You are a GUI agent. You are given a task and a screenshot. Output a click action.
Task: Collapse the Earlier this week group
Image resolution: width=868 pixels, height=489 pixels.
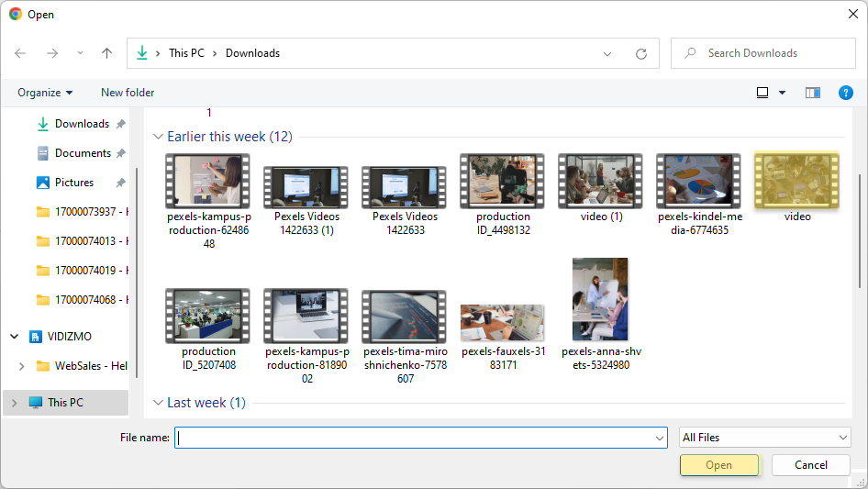click(158, 137)
